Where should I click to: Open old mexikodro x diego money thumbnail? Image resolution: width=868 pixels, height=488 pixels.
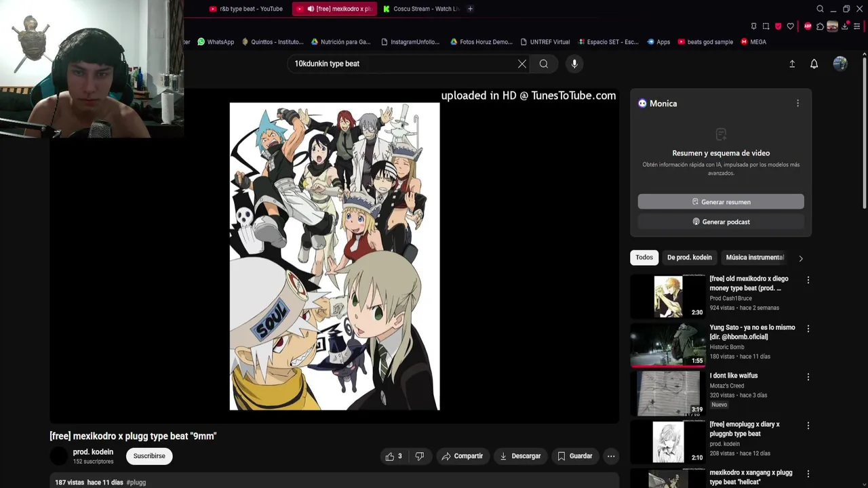668,296
